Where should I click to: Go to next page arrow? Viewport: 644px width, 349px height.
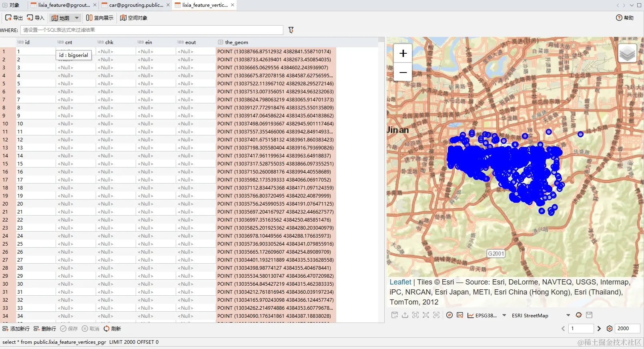tap(599, 329)
